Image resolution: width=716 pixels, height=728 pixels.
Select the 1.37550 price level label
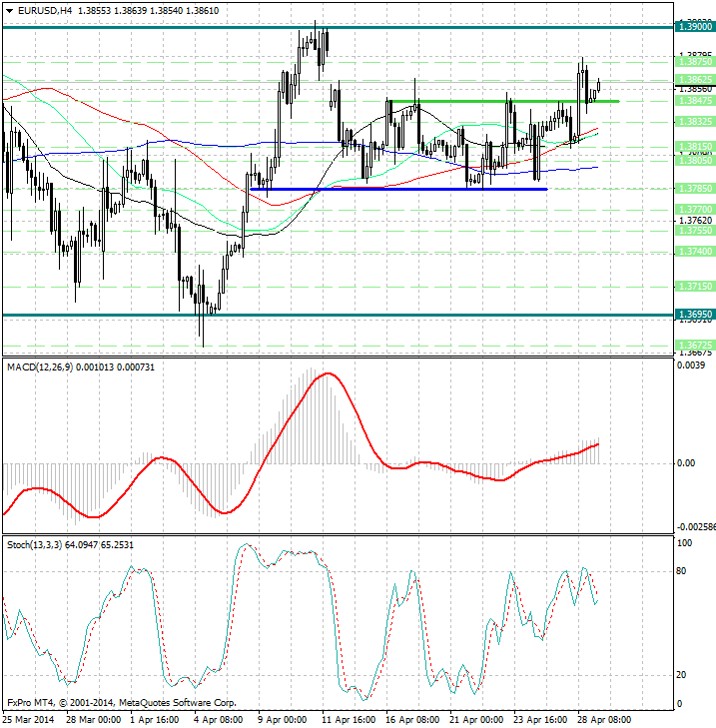tap(695, 231)
